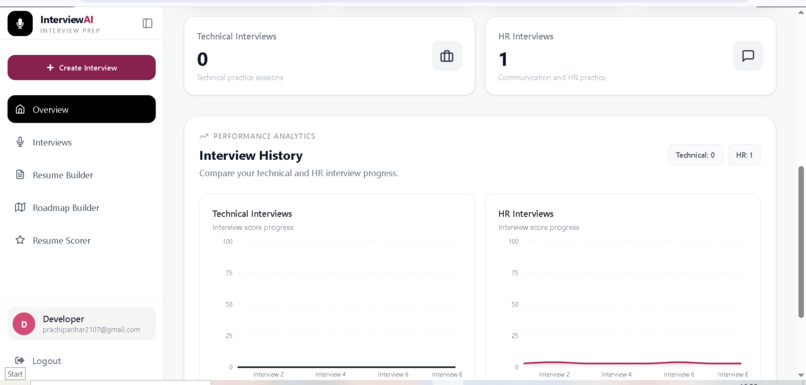Click the Communication and HR practice caption
This screenshot has height=385, width=806.
[552, 78]
